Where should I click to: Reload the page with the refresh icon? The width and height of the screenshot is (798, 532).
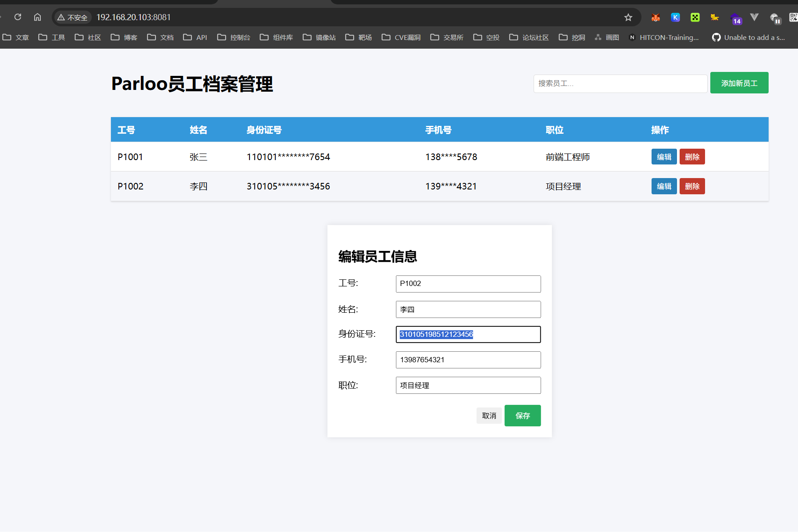pyautogui.click(x=18, y=17)
